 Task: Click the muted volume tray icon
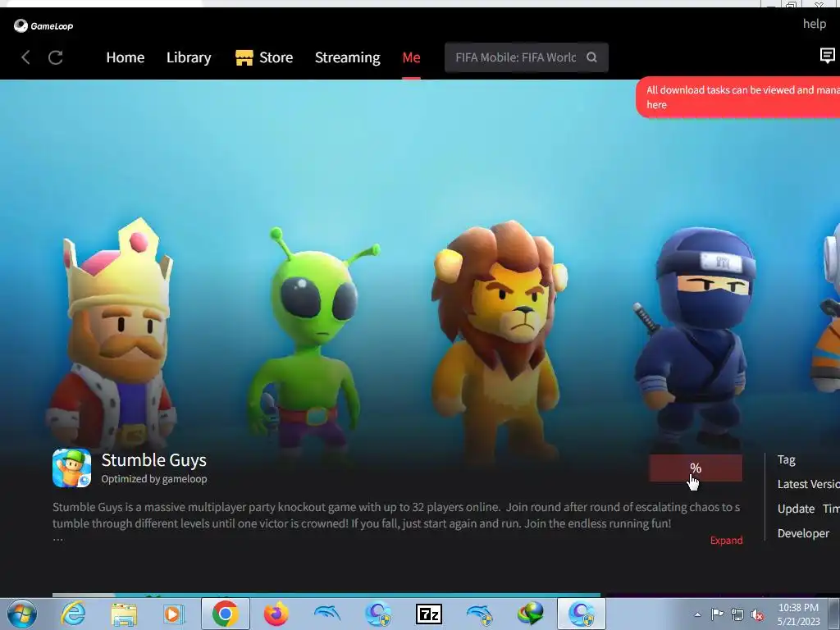point(757,614)
